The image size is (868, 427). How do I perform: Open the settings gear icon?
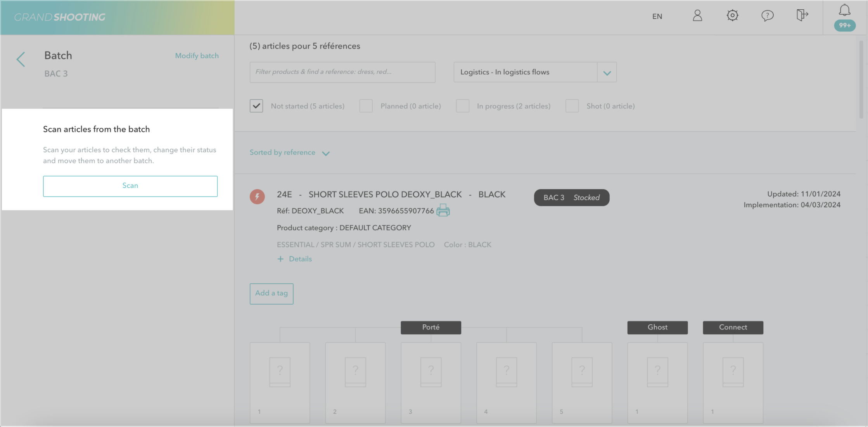(732, 16)
